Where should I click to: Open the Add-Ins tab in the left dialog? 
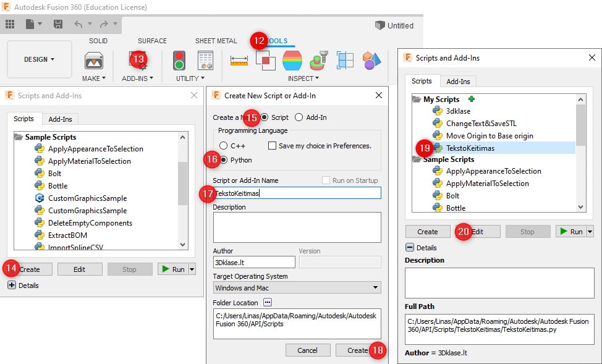(61, 119)
